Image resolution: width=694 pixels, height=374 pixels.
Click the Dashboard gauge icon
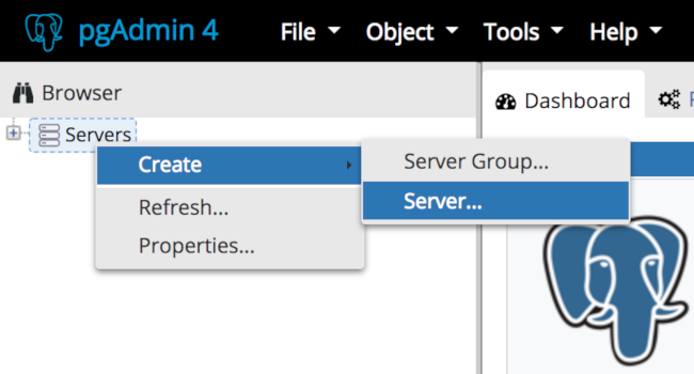pos(506,101)
